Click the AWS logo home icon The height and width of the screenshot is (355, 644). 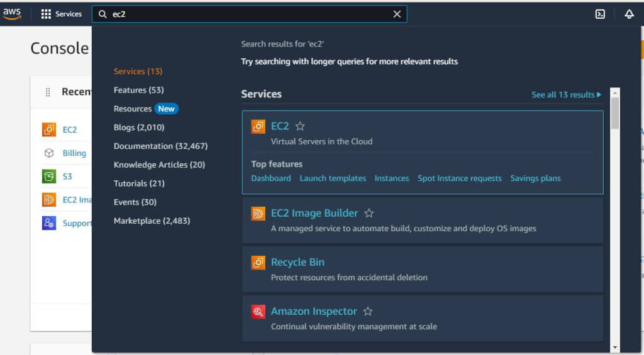(12, 14)
